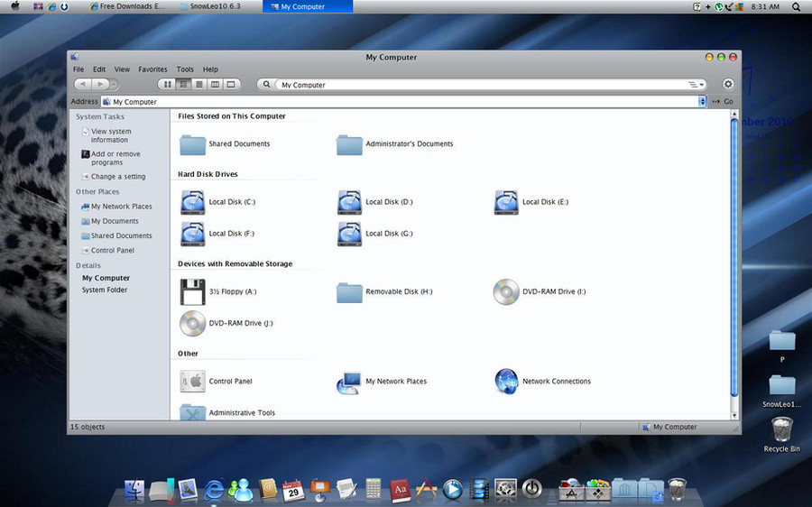Select the Shared Documents folder icon
Screen dimensions: 812x507
tap(193, 144)
